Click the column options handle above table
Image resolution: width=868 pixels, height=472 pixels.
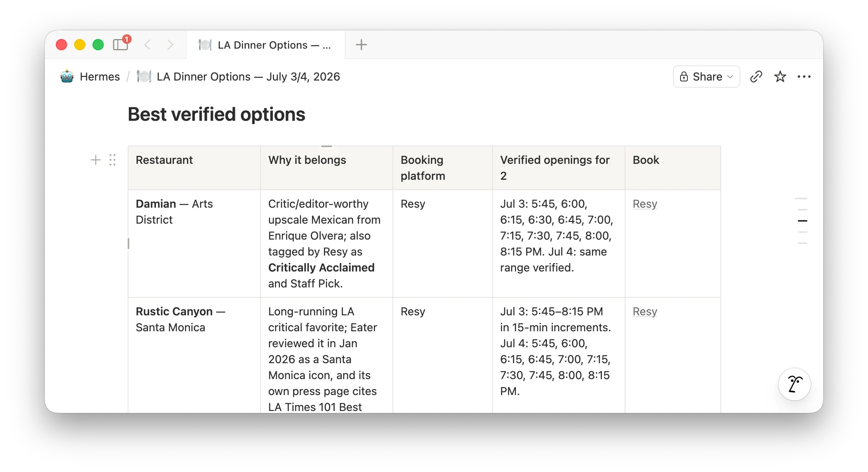(x=326, y=146)
